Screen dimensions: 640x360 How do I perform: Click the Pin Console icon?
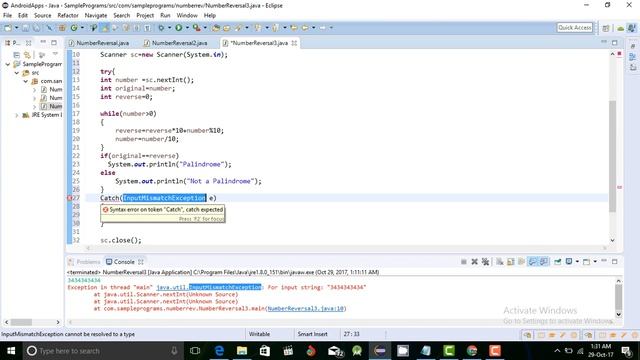pos(558,262)
